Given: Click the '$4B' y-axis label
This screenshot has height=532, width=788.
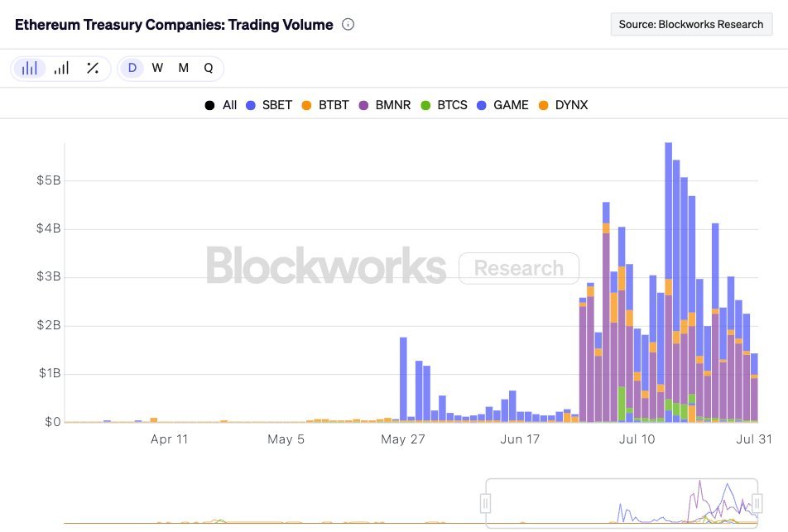Looking at the screenshot, I should coord(48,228).
